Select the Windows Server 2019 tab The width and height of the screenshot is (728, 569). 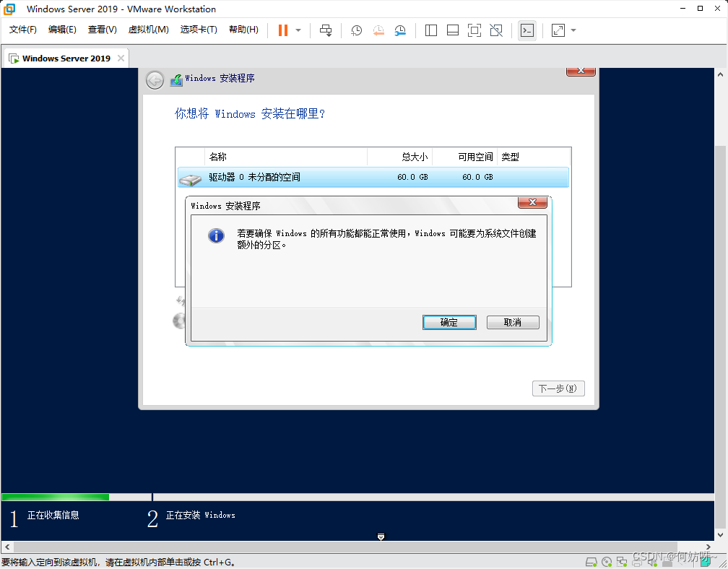(66, 58)
